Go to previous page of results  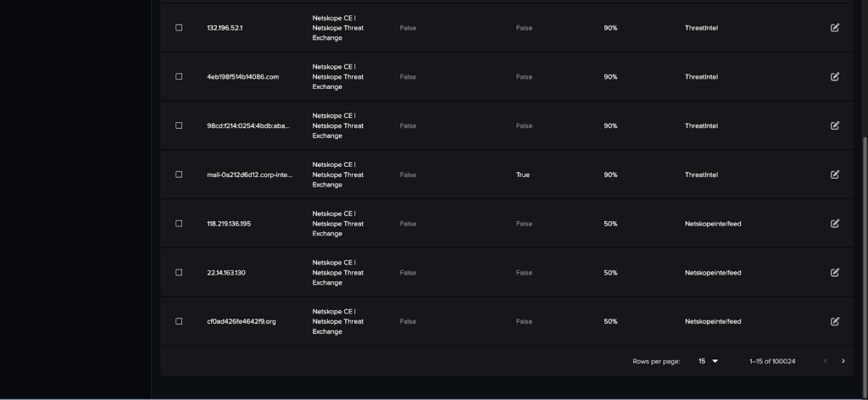825,361
